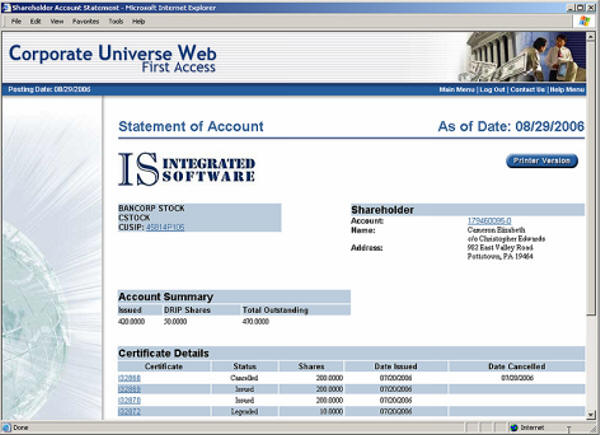
Task: Open the View menu
Action: (57, 21)
